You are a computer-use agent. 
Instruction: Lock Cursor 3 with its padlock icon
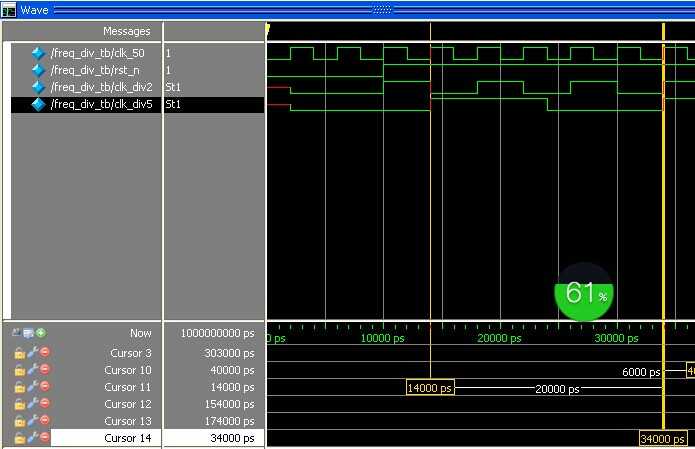(x=20, y=353)
